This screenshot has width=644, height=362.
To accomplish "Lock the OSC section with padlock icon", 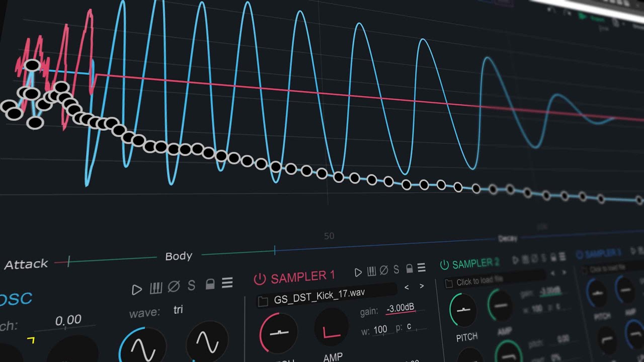I will (210, 285).
